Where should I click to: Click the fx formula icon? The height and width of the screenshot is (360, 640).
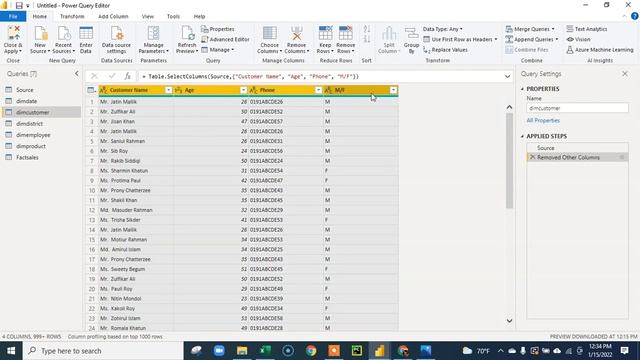click(128, 76)
